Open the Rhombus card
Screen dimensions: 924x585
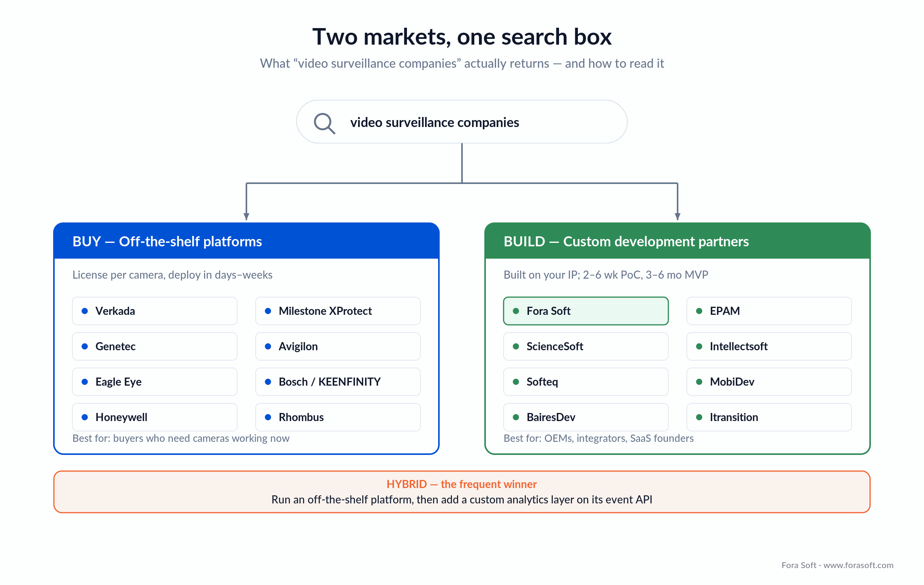click(x=338, y=417)
